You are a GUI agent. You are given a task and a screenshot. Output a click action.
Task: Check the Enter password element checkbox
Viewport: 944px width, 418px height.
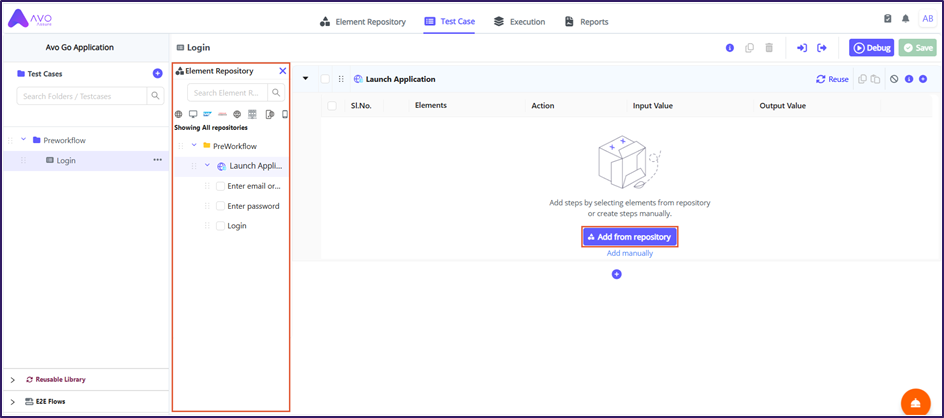tap(221, 206)
